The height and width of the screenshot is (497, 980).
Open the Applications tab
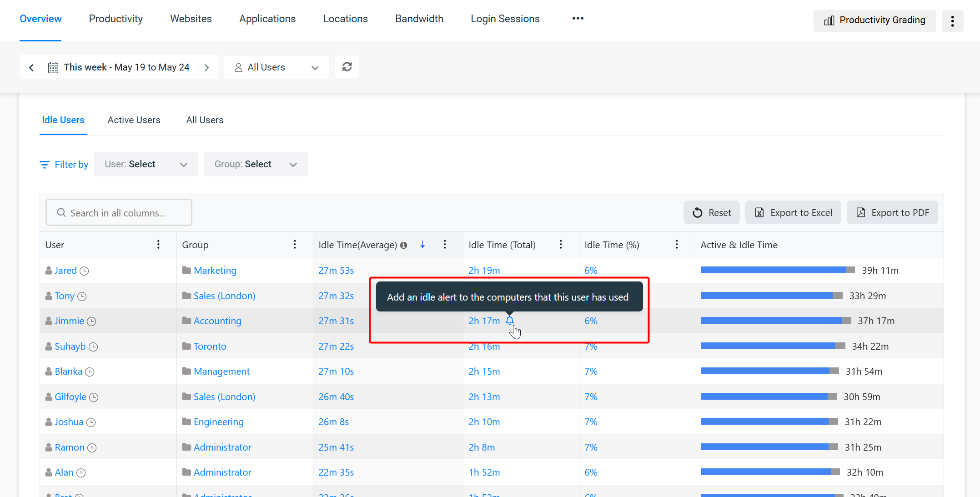pos(267,19)
